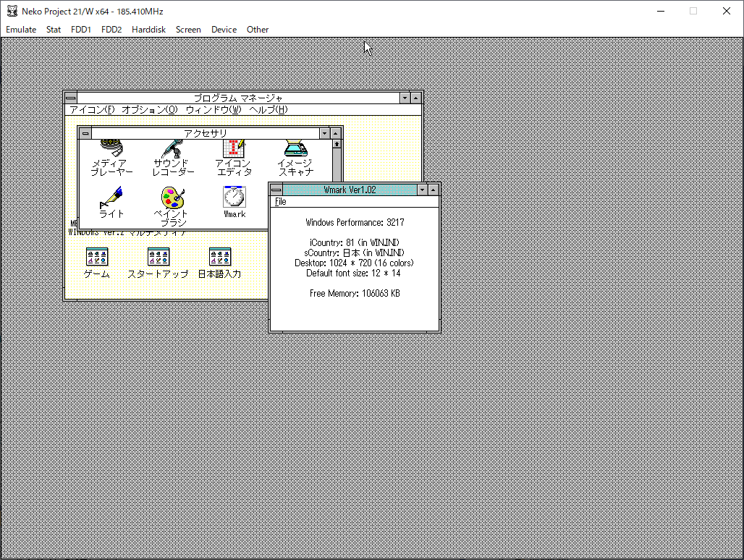Viewport: 744px width, 560px height.
Task: Open the Other menu
Action: [x=258, y=30]
